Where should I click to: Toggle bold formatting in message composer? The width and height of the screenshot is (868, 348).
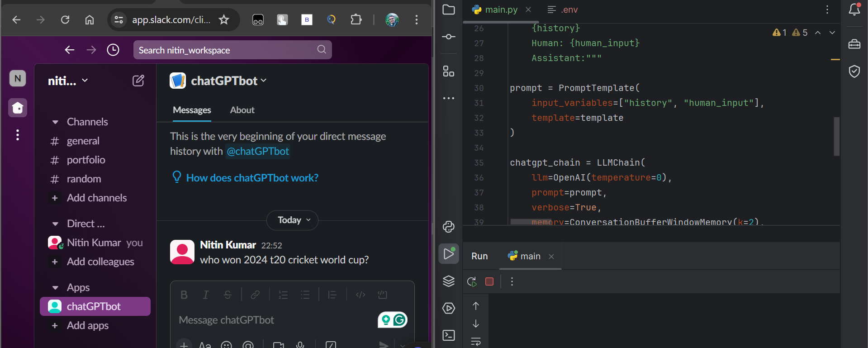(x=184, y=295)
